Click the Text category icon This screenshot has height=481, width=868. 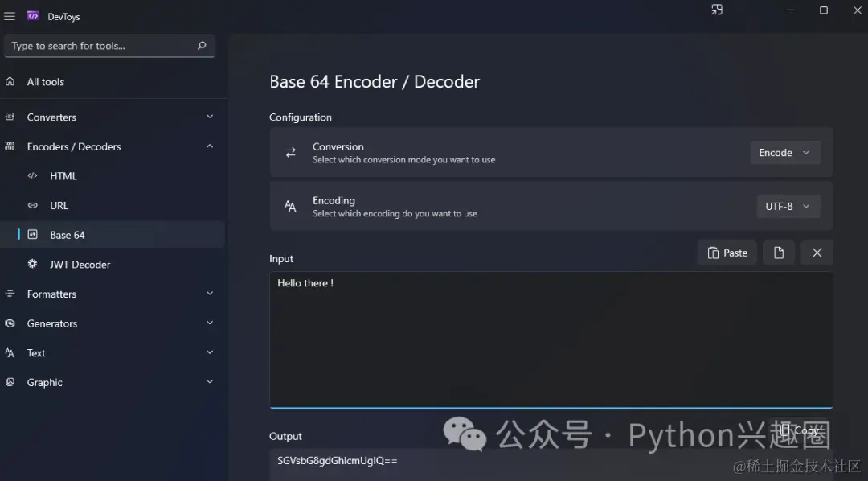(x=10, y=352)
